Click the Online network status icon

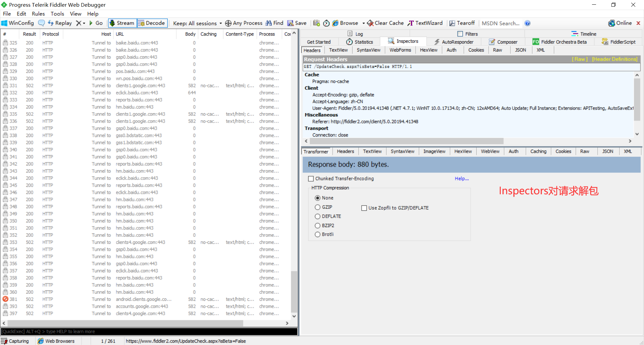point(620,23)
